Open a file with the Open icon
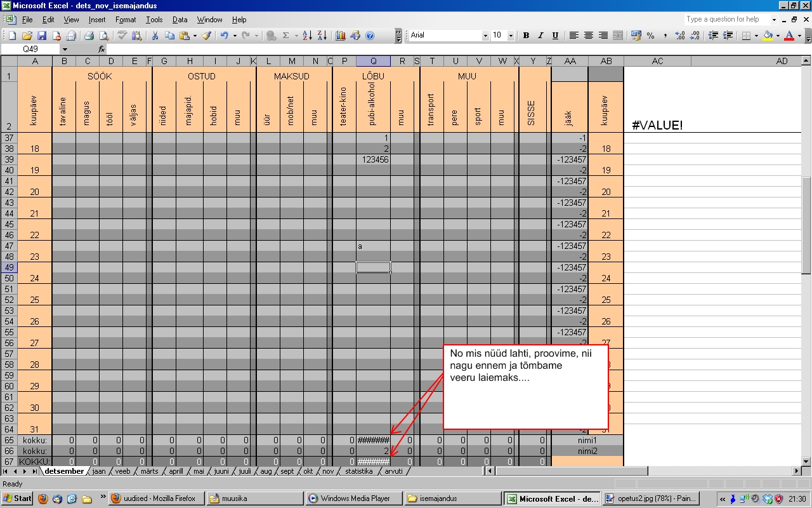 pyautogui.click(x=27, y=36)
